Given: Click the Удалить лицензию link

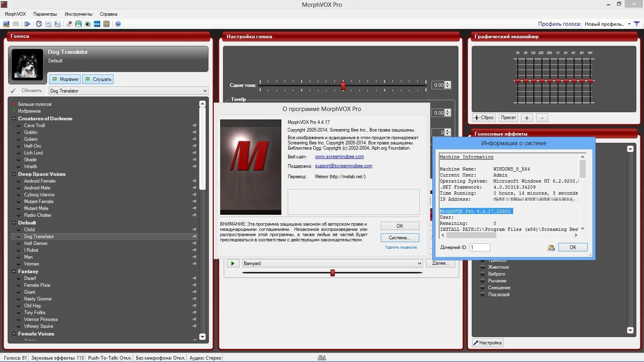Looking at the screenshot, I should 401,247.
